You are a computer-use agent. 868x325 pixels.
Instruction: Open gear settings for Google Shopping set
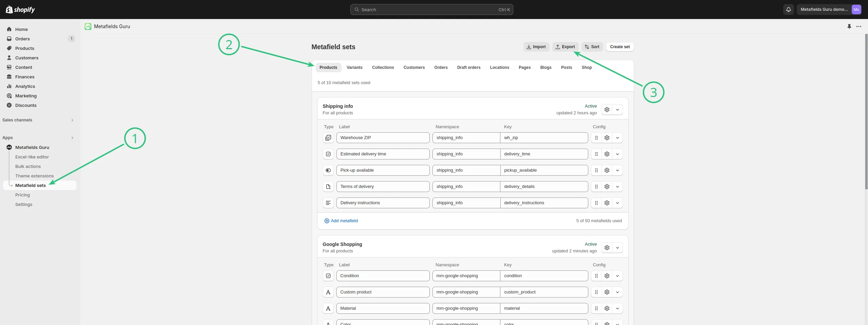click(x=607, y=248)
